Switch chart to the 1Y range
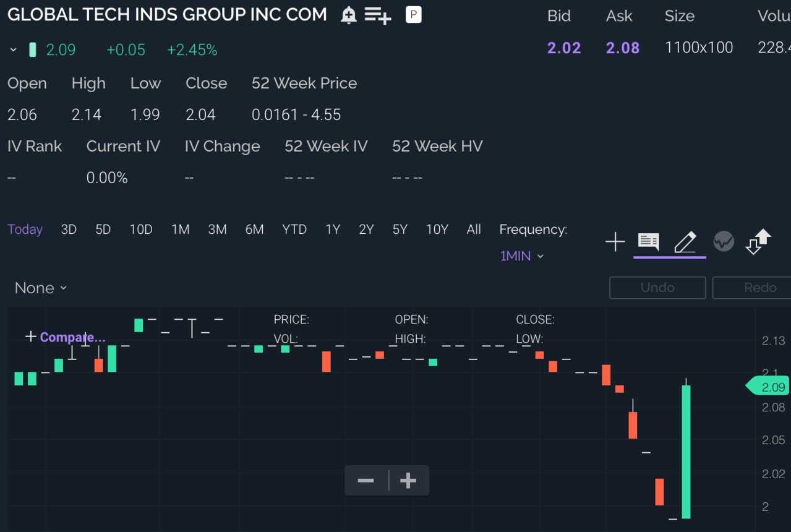The height and width of the screenshot is (532, 791). [x=333, y=230]
